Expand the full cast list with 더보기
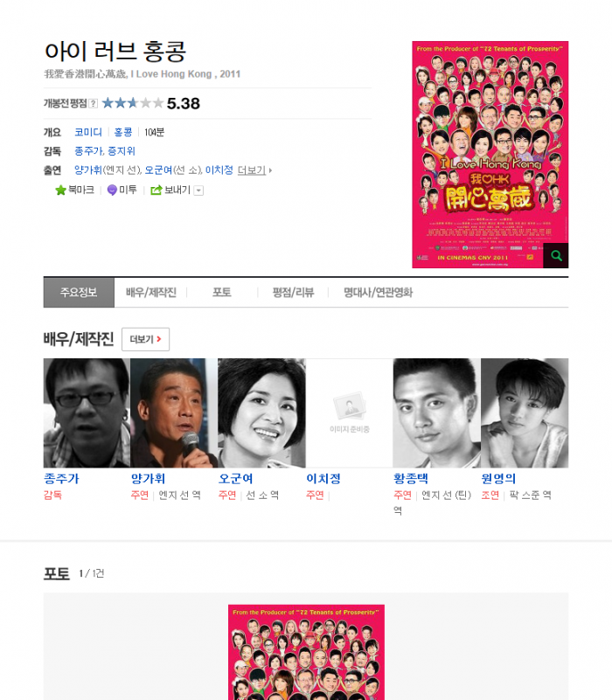Viewport: 612px width, 700px height. point(254,170)
